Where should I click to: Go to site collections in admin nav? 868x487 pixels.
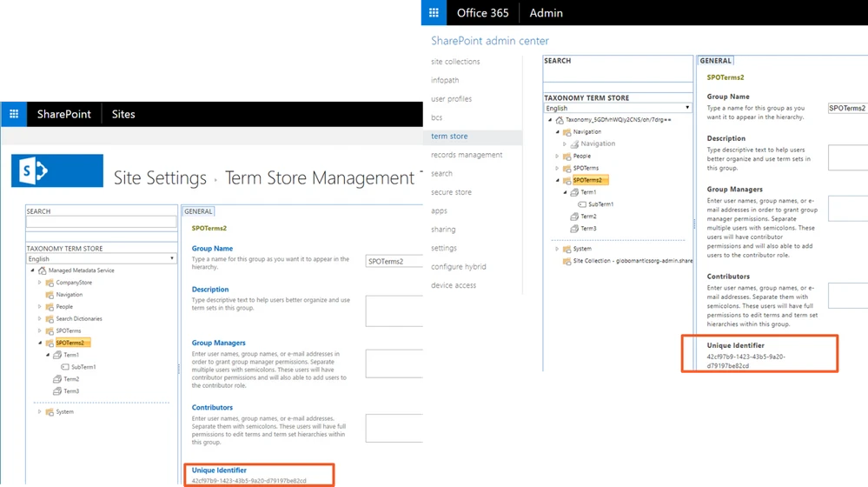(455, 62)
